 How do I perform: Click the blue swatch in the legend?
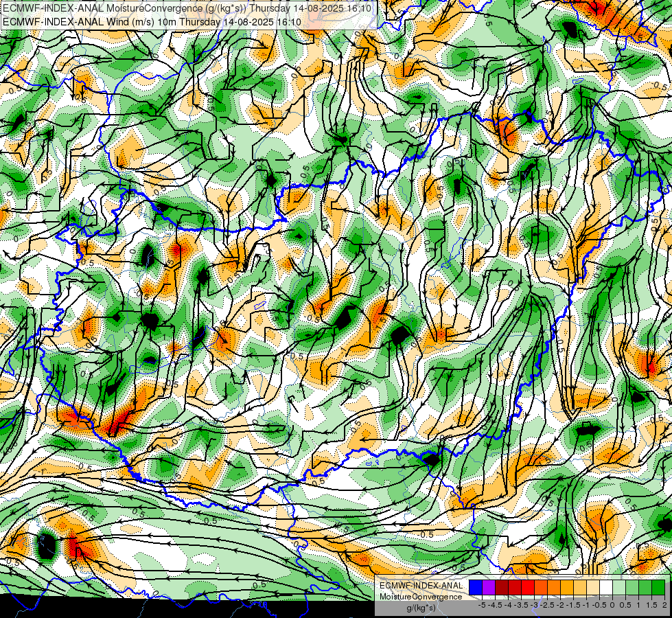[x=476, y=588]
